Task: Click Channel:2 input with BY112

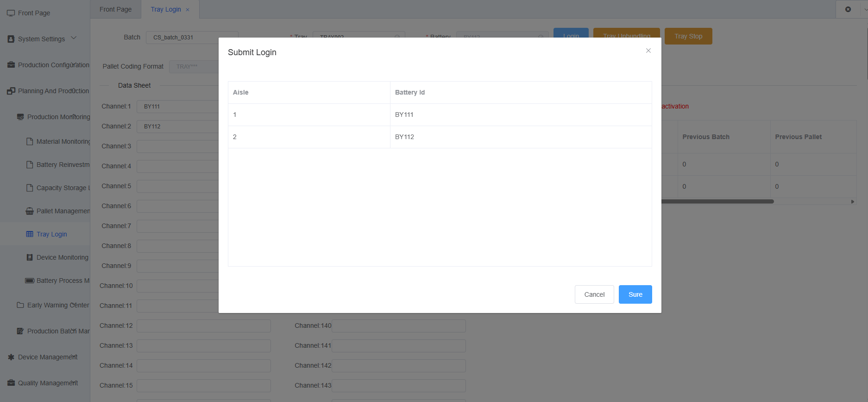Action: pyautogui.click(x=178, y=127)
